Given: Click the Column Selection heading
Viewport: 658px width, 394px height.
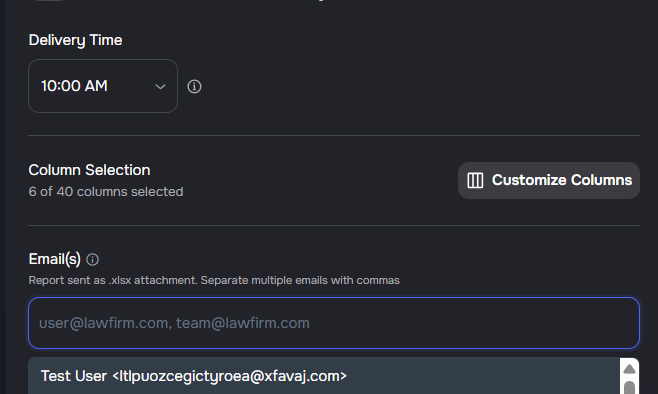Looking at the screenshot, I should click(89, 170).
